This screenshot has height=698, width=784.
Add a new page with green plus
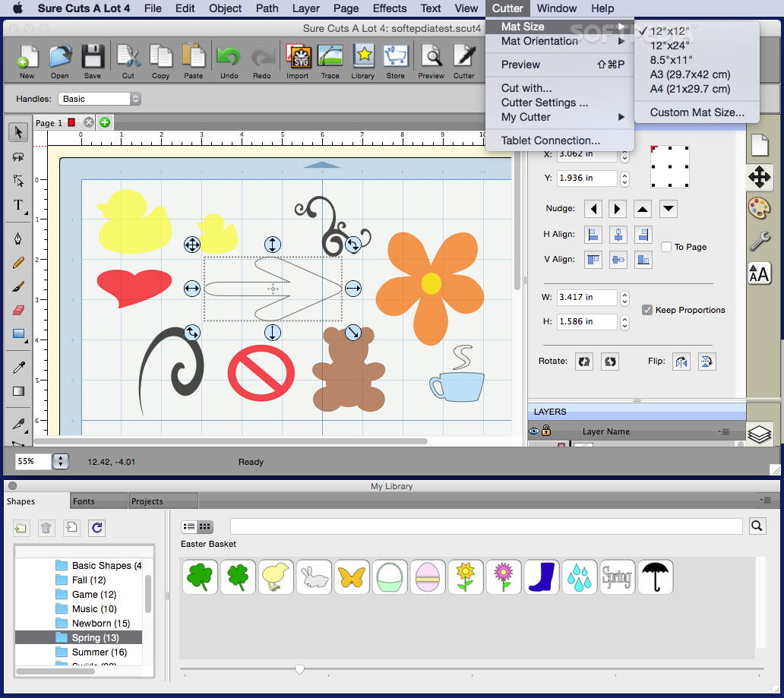point(105,122)
